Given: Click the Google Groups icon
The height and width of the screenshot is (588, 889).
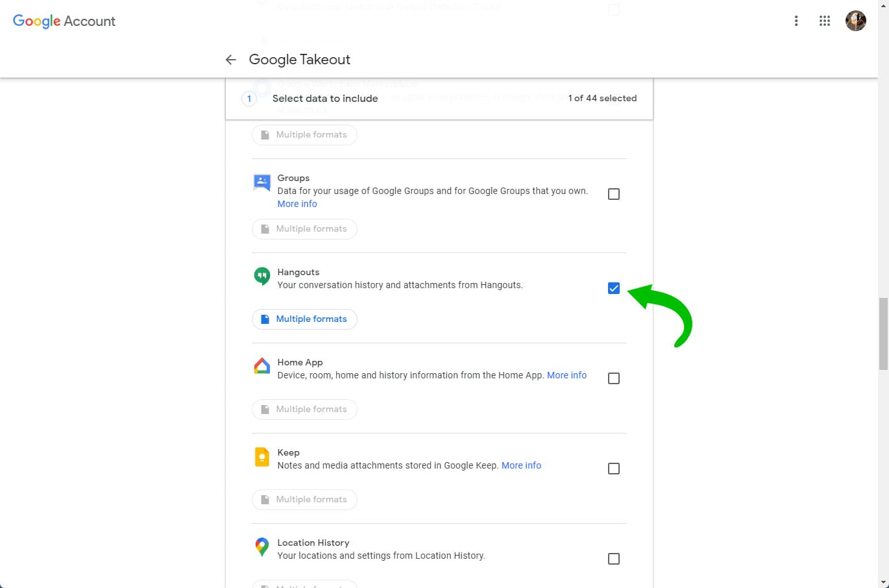Looking at the screenshot, I should [262, 182].
